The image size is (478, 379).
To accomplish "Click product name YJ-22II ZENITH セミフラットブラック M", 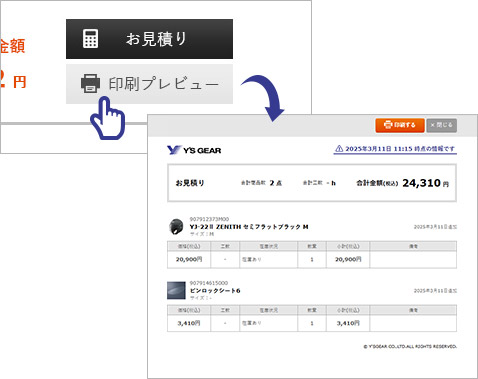I will (x=249, y=227).
